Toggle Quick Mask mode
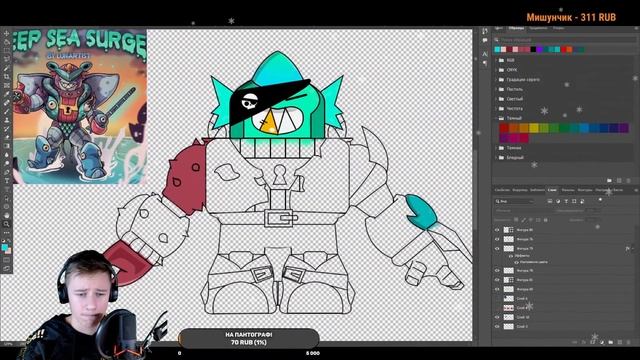This screenshot has height=360, width=640. (x=7, y=260)
